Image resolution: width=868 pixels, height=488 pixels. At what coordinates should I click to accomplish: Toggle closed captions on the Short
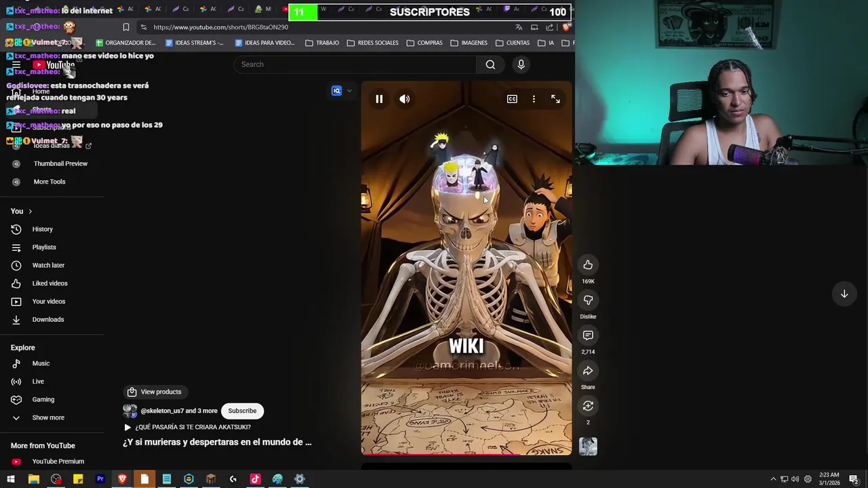point(512,99)
